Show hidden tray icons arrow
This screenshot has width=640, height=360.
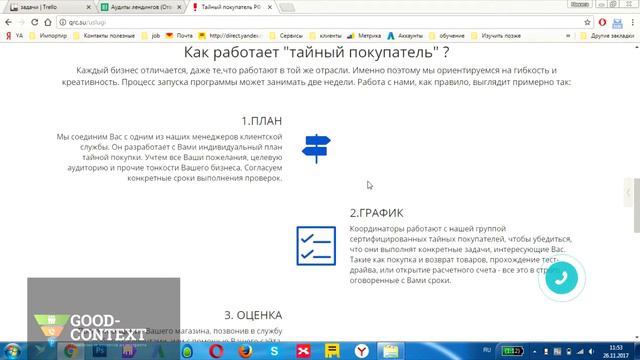pyautogui.click(x=535, y=351)
